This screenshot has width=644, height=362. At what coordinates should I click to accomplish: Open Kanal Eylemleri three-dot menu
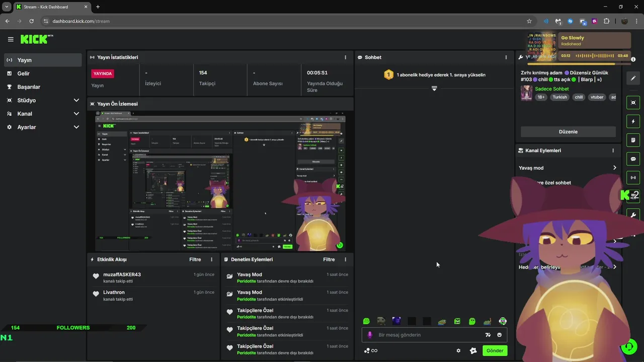click(613, 150)
